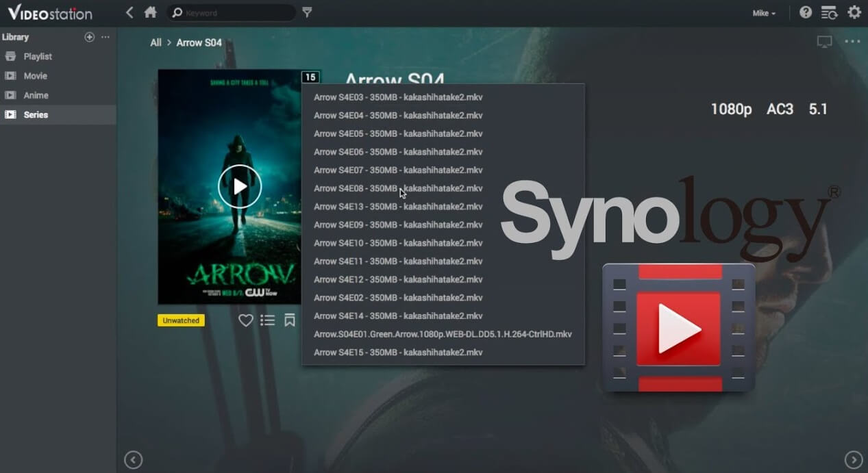Select Anime in the library sidebar
Image resolution: width=868 pixels, height=473 pixels.
coord(58,96)
